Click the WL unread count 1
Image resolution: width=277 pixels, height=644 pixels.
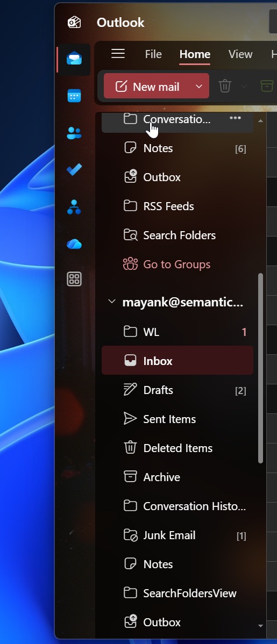tap(244, 332)
